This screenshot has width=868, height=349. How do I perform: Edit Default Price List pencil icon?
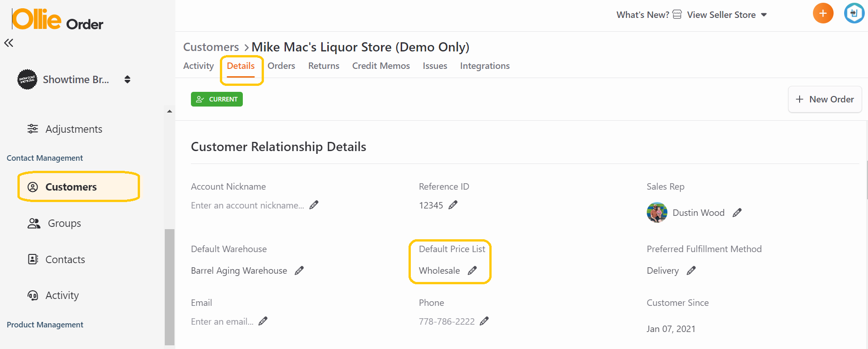coord(472,270)
